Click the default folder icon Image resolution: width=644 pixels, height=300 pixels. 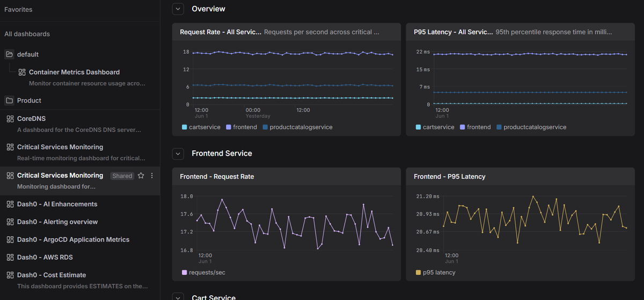[9, 54]
